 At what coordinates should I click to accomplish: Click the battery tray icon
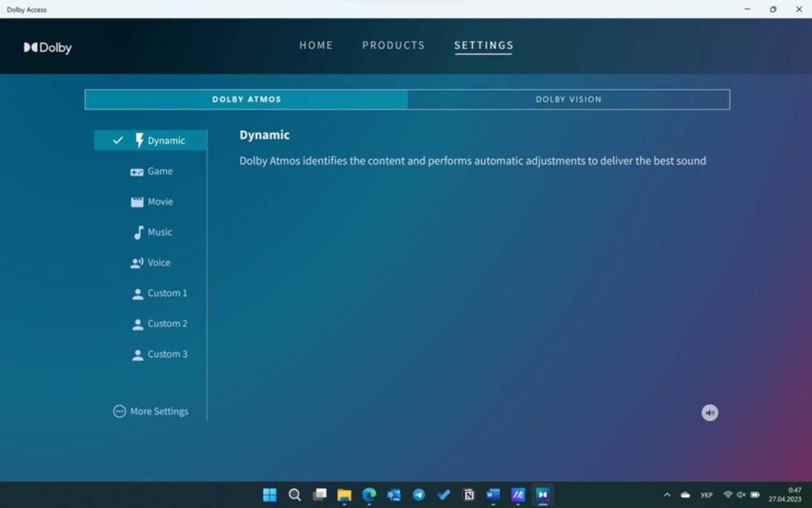755,494
